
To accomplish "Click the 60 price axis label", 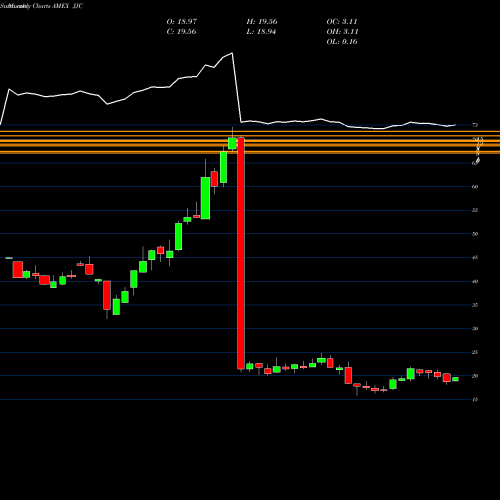I will coord(475,187).
